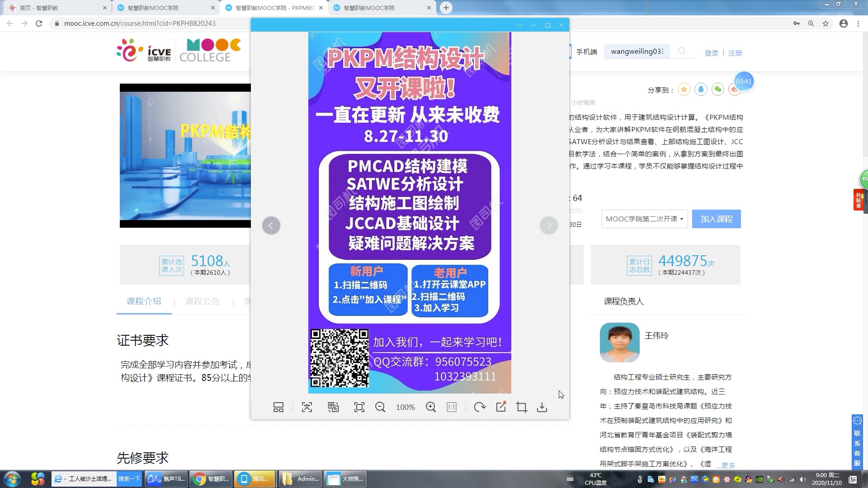Switch to the 课程公告 tab
The height and width of the screenshot is (488, 868).
[202, 301]
